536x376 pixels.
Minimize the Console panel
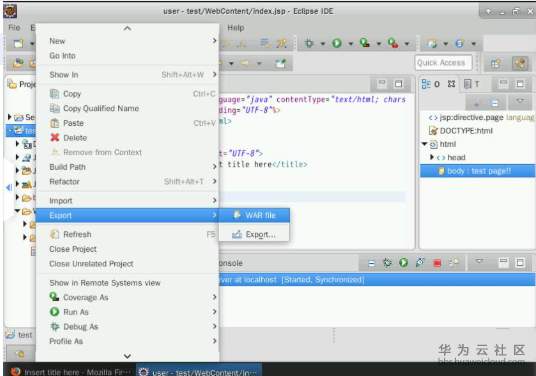coord(504,263)
